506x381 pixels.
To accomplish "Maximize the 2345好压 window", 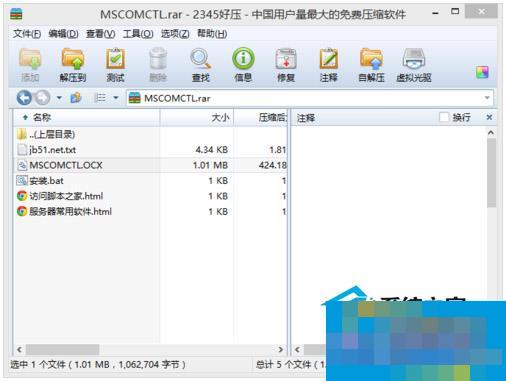I will (x=455, y=11).
